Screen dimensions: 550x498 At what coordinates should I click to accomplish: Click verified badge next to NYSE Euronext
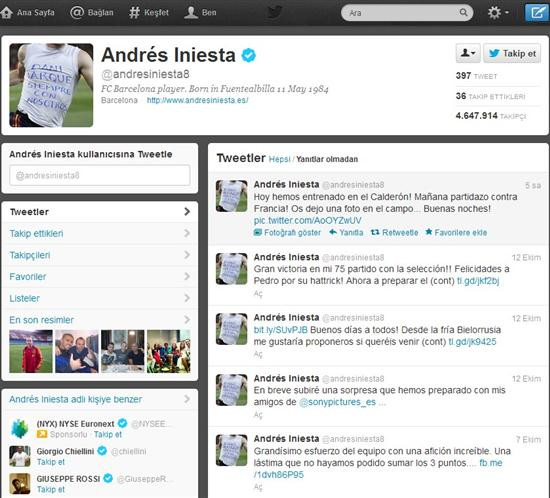tap(122, 423)
